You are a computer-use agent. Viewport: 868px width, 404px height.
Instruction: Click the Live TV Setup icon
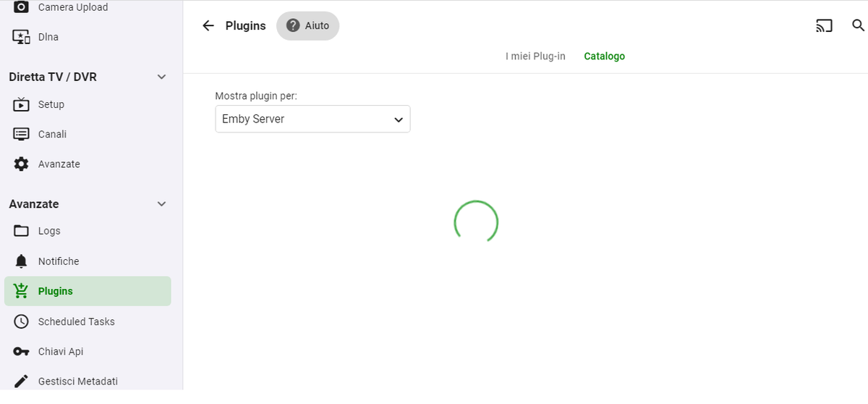[22, 104]
